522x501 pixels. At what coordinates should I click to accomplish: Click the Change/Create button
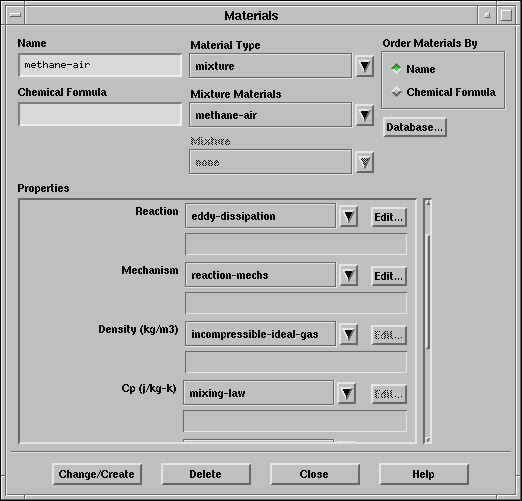coord(97,474)
